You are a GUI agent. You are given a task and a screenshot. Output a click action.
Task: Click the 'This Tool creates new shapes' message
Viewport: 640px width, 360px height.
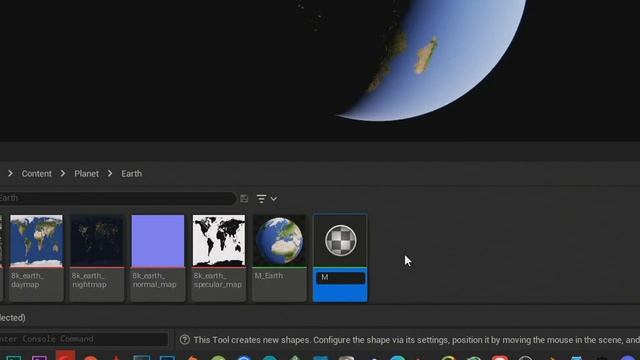coord(416,340)
